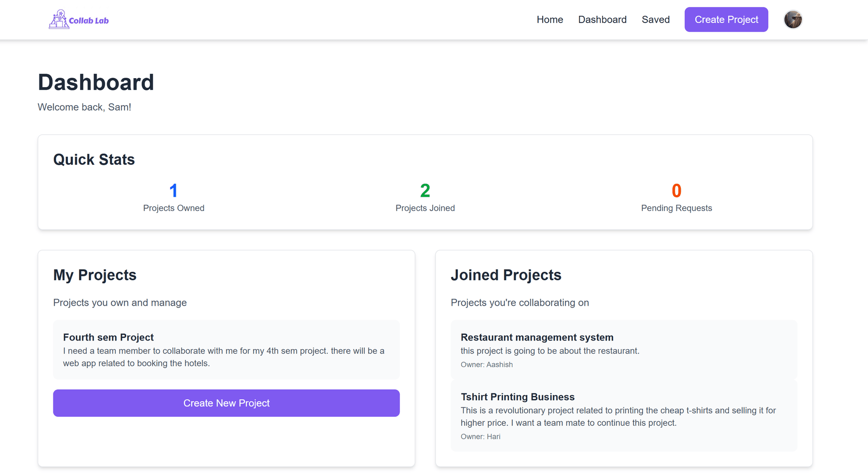The image size is (868, 476).
Task: Check the Pending Requests counter
Action: coord(676,190)
